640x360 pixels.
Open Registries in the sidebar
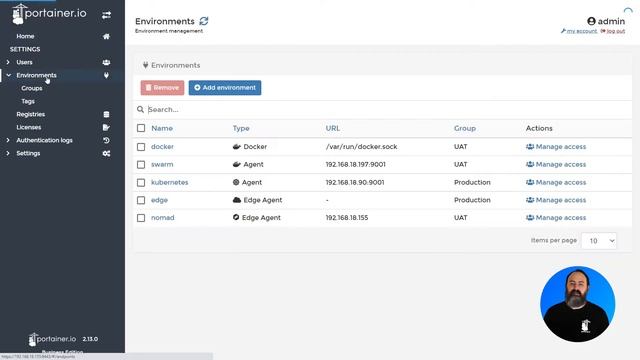coord(31,114)
